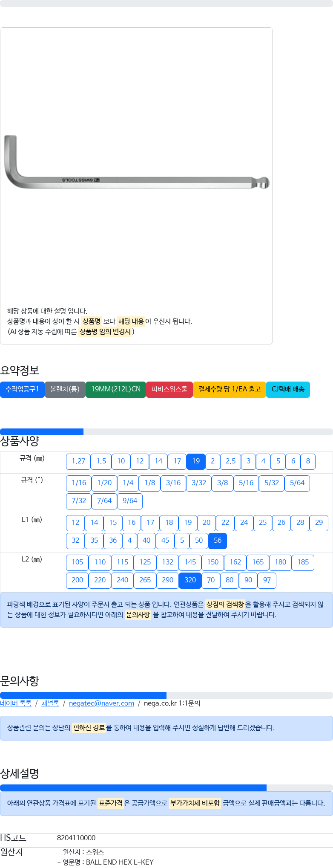Image resolution: width=333 pixels, height=868 pixels.
Task: Select the 3/16 inch size option
Action: click(173, 483)
